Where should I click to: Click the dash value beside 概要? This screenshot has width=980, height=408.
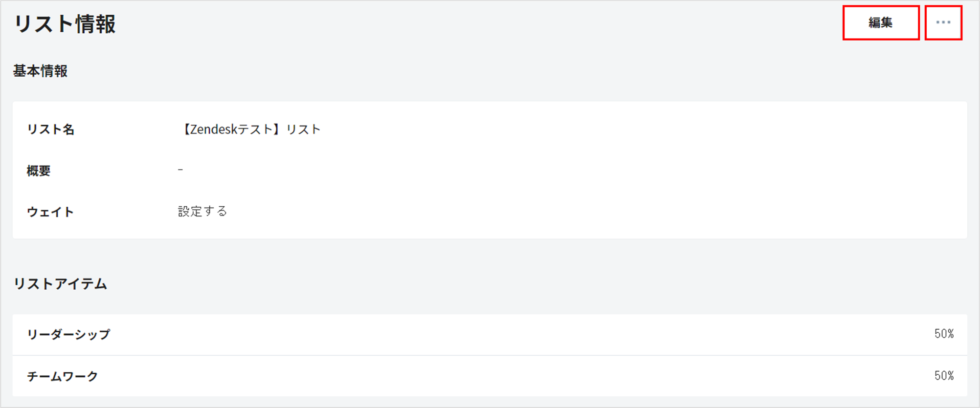180,170
